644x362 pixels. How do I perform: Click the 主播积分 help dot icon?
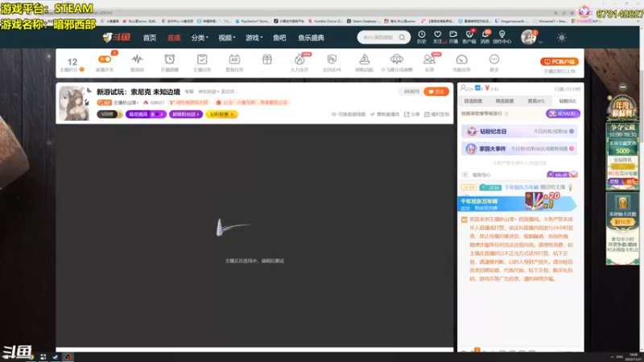click(x=82, y=69)
